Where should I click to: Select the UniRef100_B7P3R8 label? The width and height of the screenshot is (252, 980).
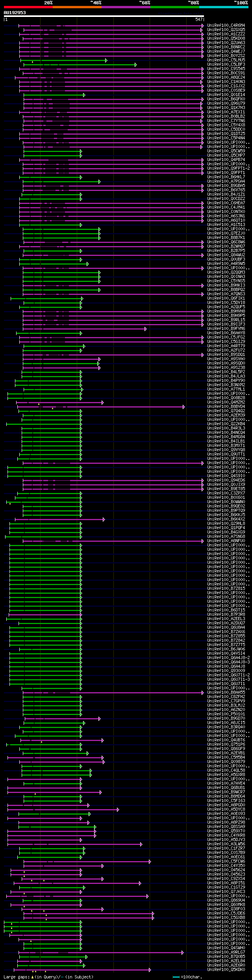tap(226, 615)
